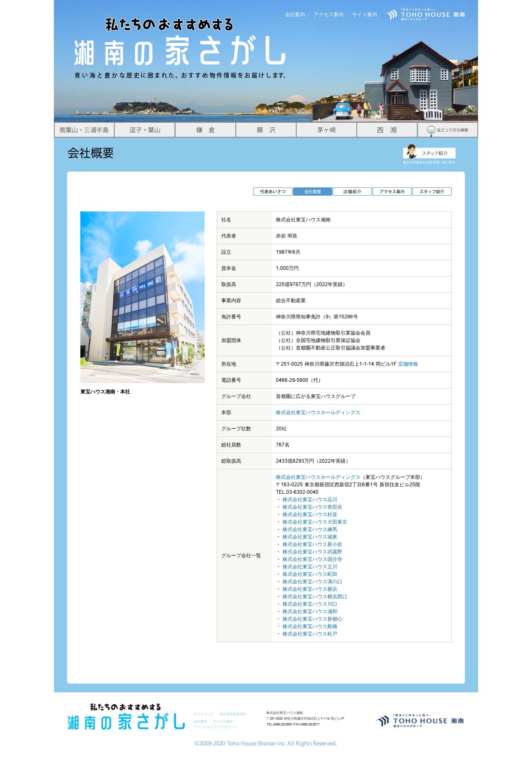Click the footer 湘南の家さがし logo

[x=126, y=717]
